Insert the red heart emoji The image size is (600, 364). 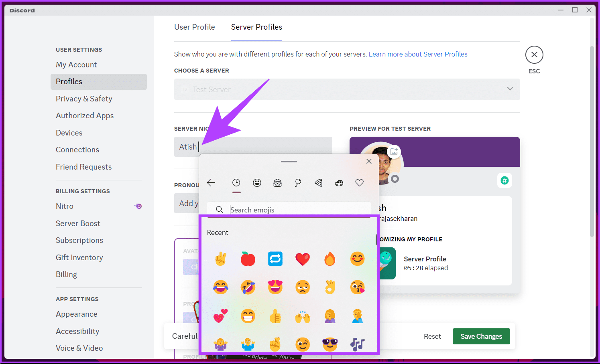[x=303, y=259]
